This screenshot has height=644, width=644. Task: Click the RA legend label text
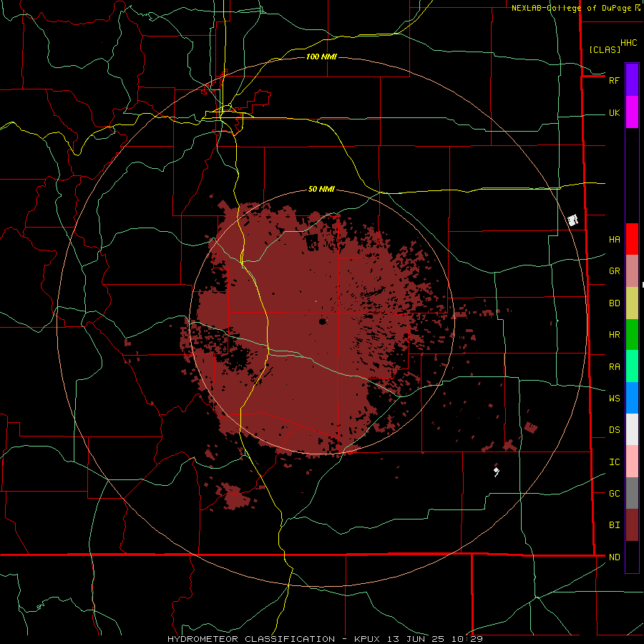pyautogui.click(x=615, y=367)
